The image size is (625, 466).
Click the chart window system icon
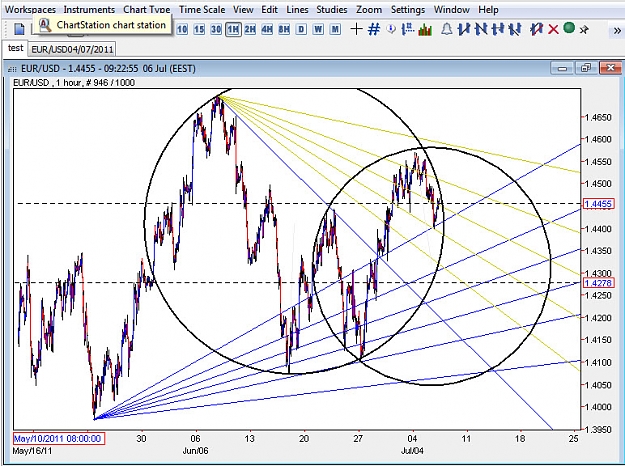12,69
